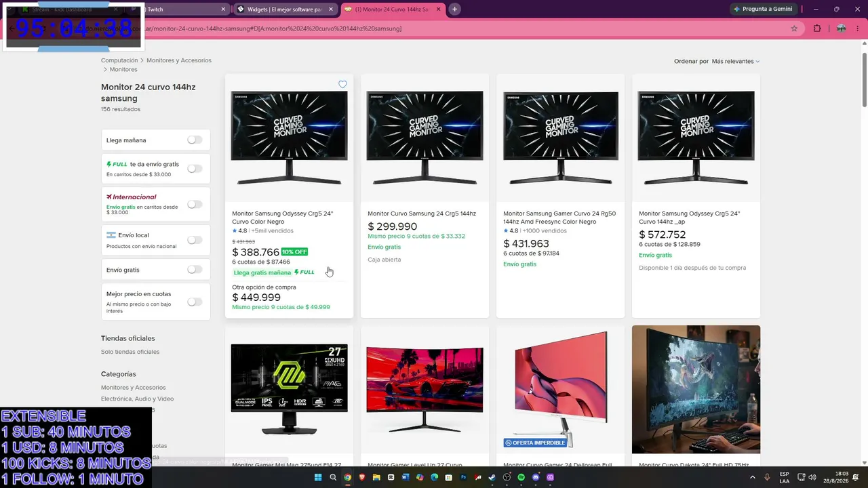Bookmark this page with the star icon
The height and width of the screenshot is (488, 868).
pyautogui.click(x=794, y=28)
